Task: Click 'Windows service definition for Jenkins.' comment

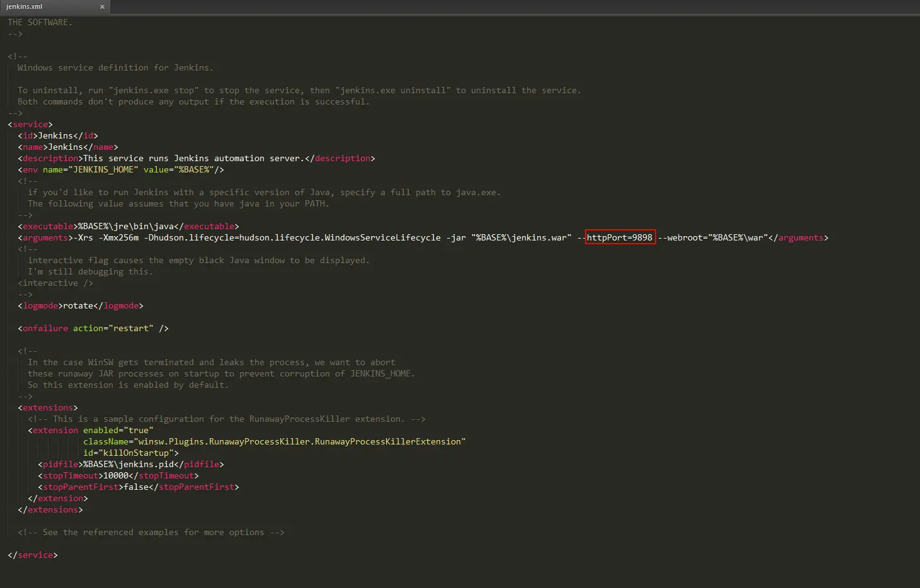Action: click(x=115, y=67)
